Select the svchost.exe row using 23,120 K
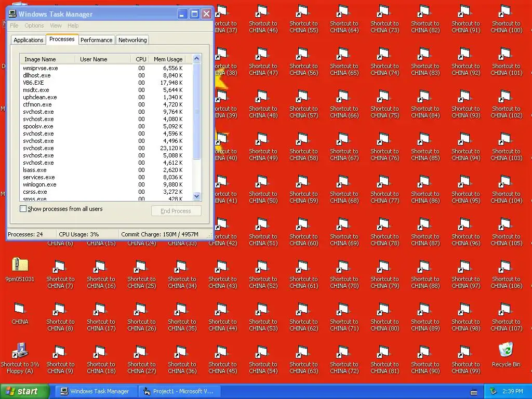Image resolution: width=532 pixels, height=399 pixels. coord(106,148)
